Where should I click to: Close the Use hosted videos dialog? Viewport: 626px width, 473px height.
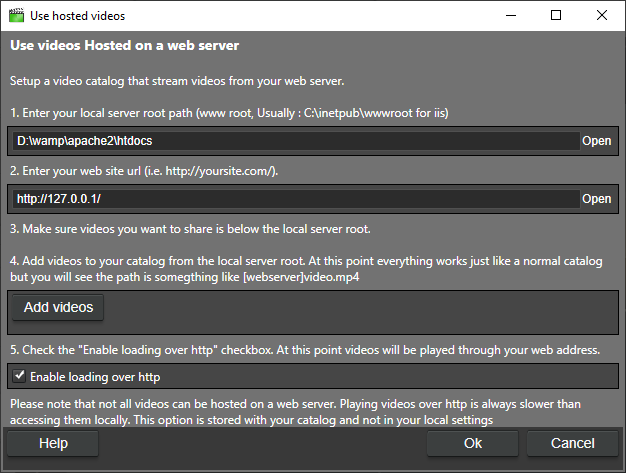603,16
